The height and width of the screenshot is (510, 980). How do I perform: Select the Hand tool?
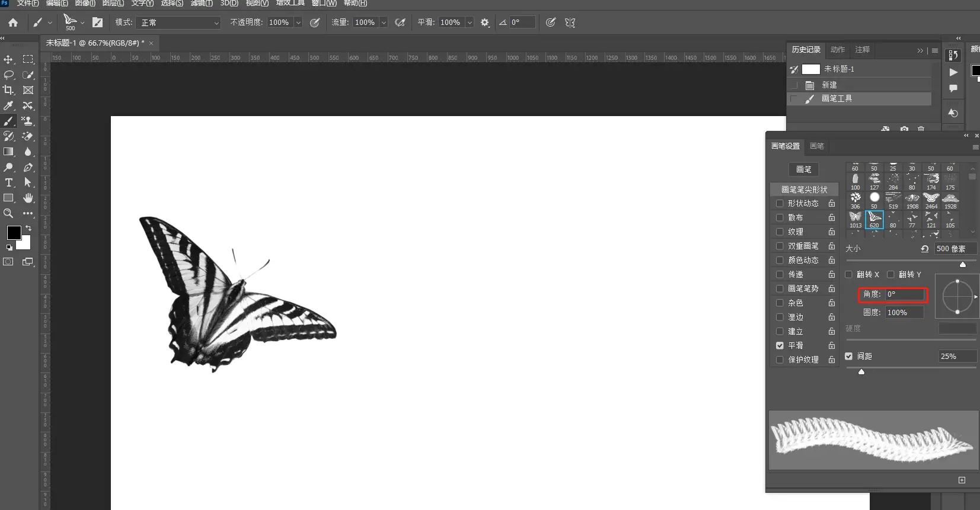pos(28,198)
